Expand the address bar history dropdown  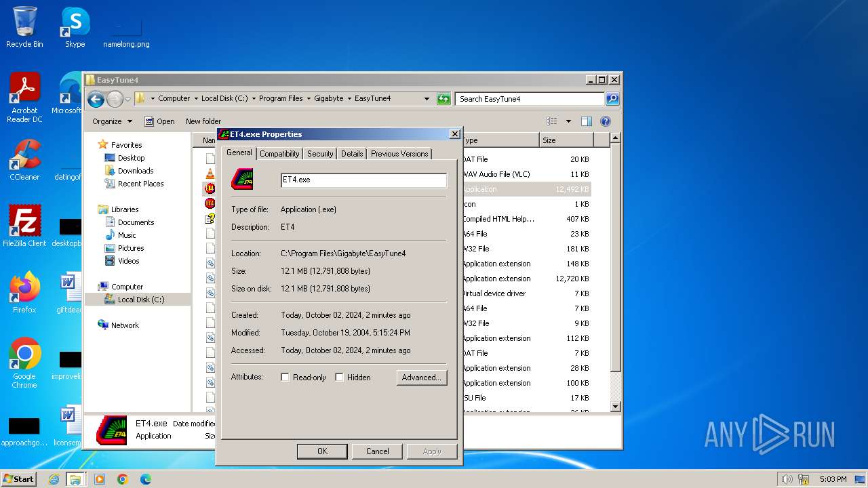click(x=427, y=99)
